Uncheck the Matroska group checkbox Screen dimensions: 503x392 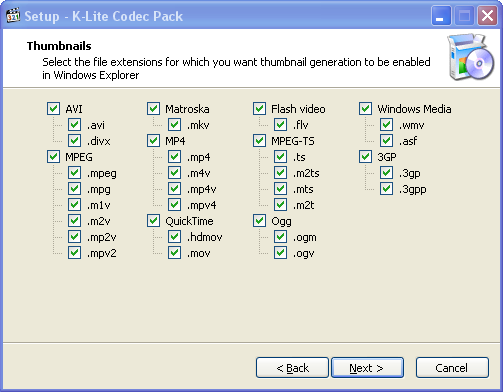point(153,109)
